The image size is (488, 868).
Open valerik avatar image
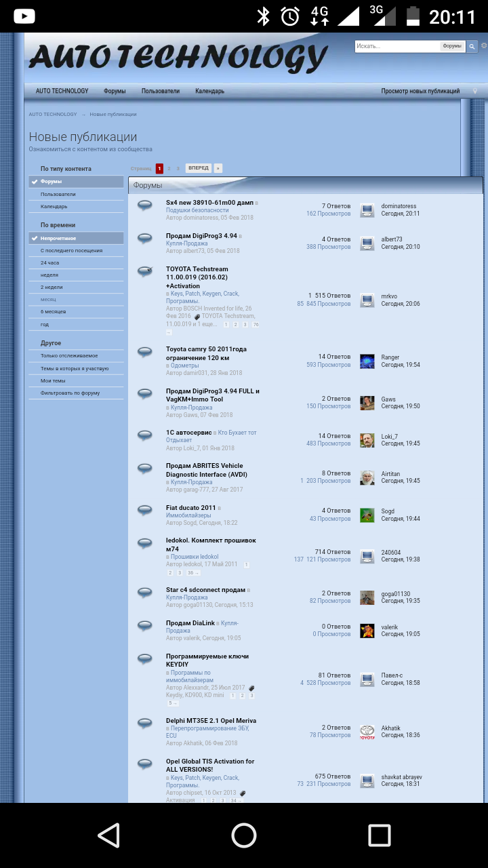pos(367,631)
